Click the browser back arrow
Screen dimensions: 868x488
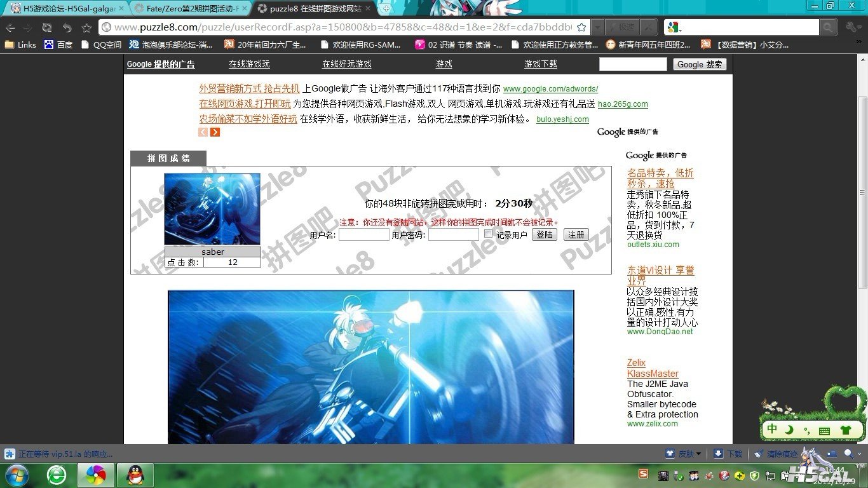[x=11, y=28]
